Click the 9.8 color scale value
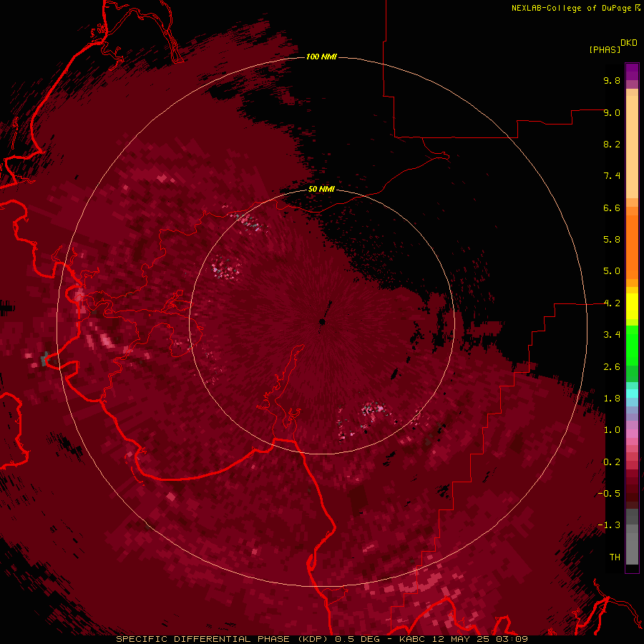 pyautogui.click(x=612, y=80)
